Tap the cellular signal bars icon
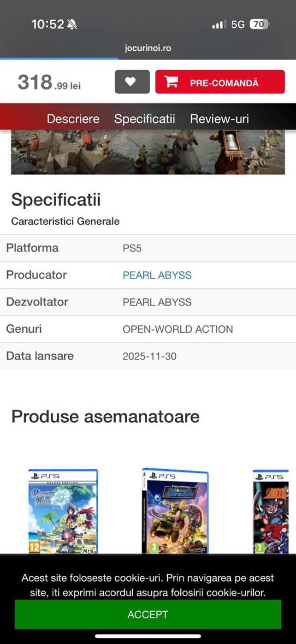Viewport: 296px width, 644px height. [219, 24]
